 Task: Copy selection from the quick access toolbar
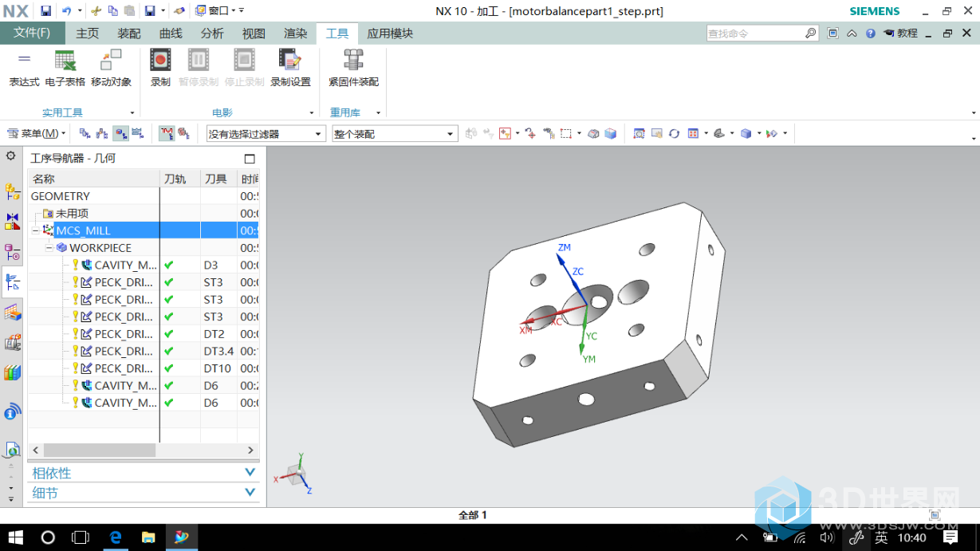(x=113, y=11)
